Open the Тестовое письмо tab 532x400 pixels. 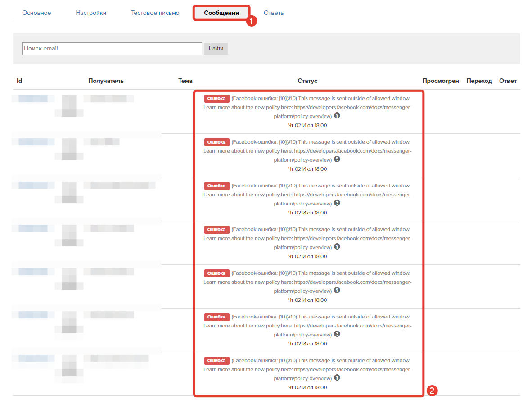(x=155, y=13)
